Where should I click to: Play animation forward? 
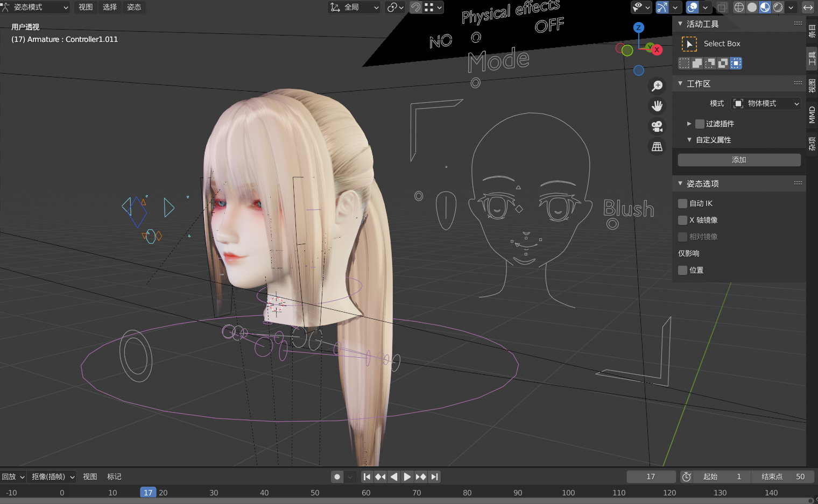(407, 477)
